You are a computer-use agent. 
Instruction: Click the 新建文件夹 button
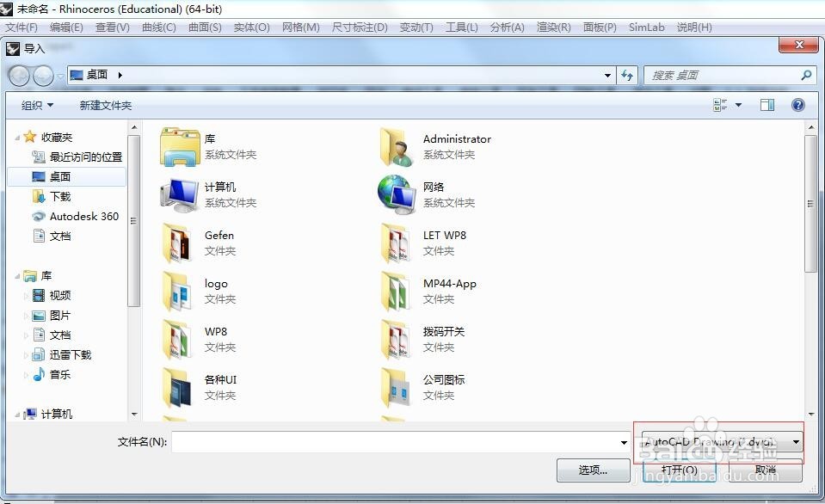click(105, 105)
